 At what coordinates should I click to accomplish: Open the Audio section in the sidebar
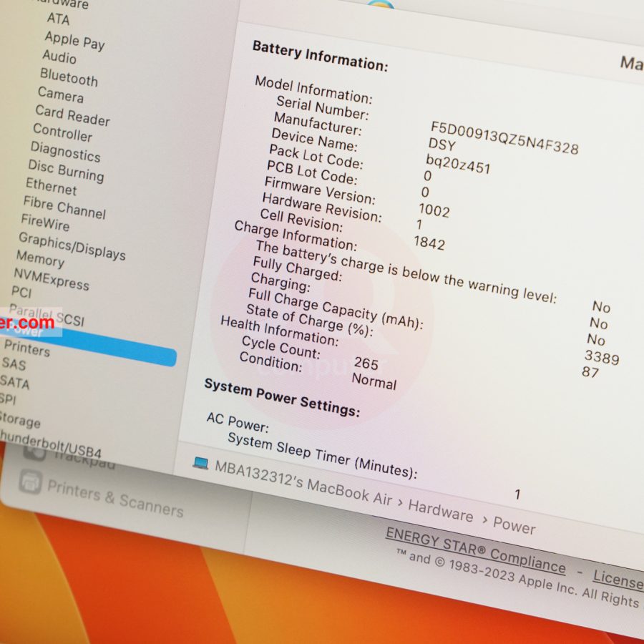(x=59, y=57)
